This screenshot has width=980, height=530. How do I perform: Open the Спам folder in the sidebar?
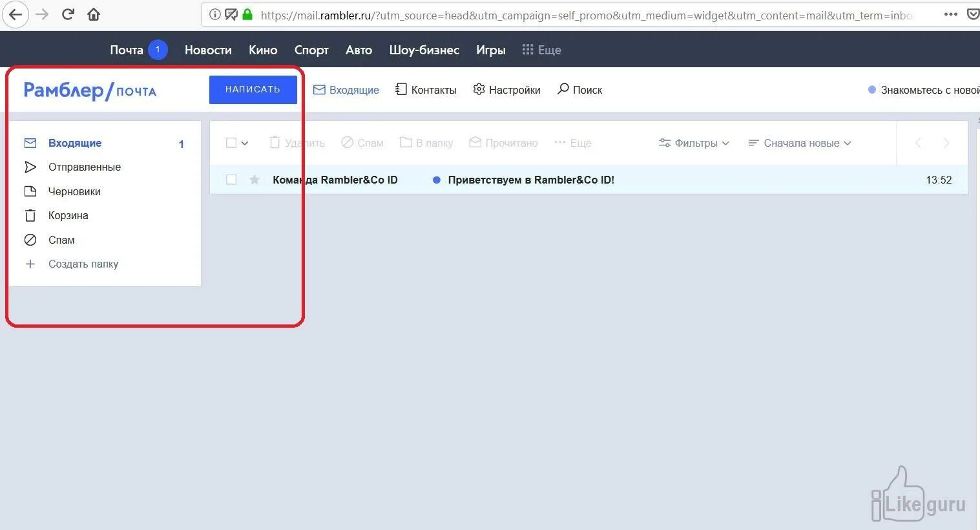point(61,240)
